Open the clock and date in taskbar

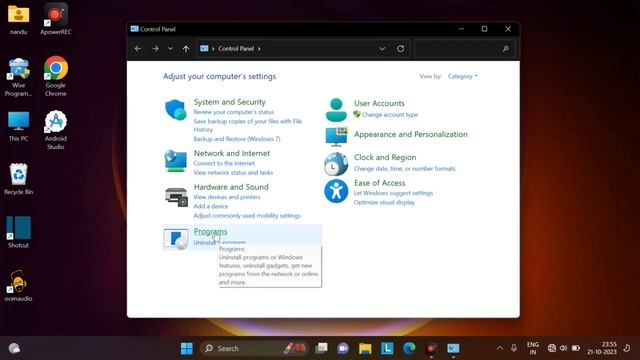(602, 348)
